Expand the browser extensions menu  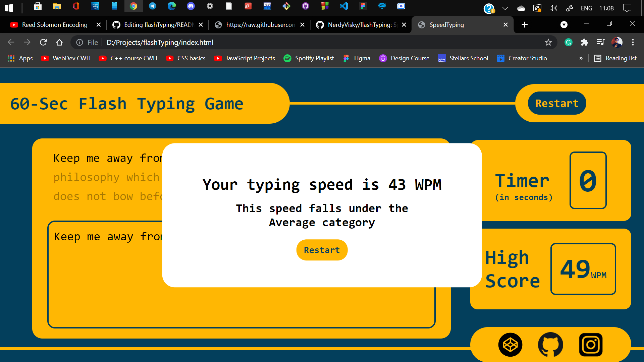pos(585,43)
